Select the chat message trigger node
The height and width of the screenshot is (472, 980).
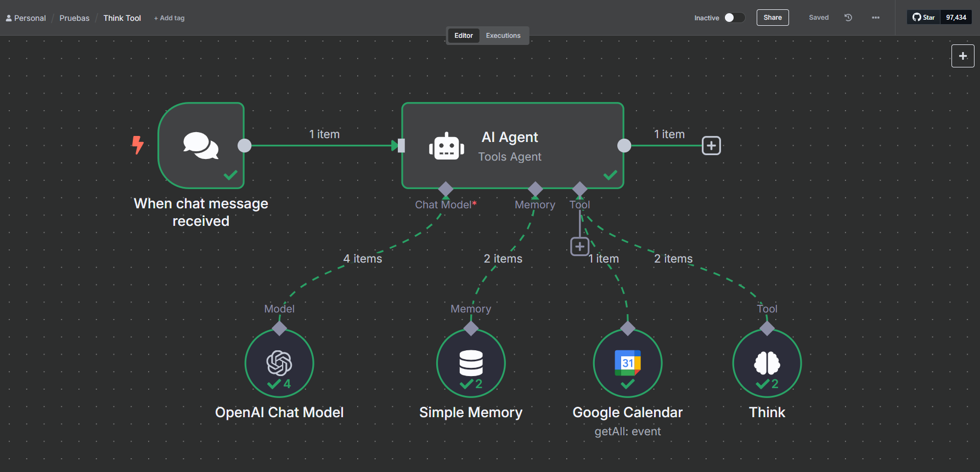pos(201,146)
